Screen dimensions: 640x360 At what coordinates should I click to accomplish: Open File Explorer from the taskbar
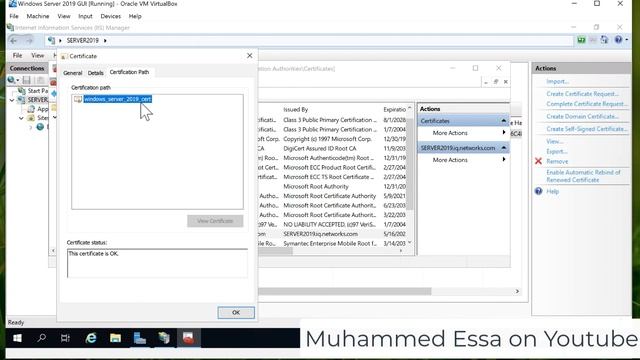click(115, 338)
